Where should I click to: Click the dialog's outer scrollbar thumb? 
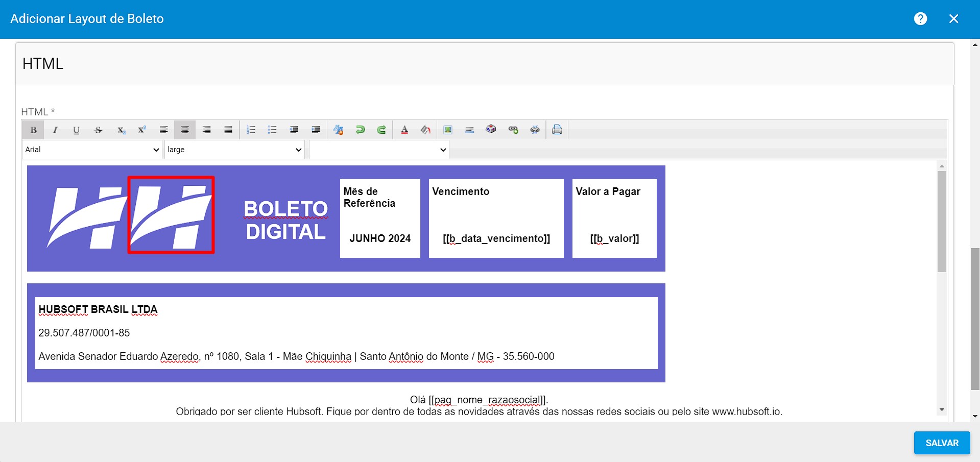975,319
